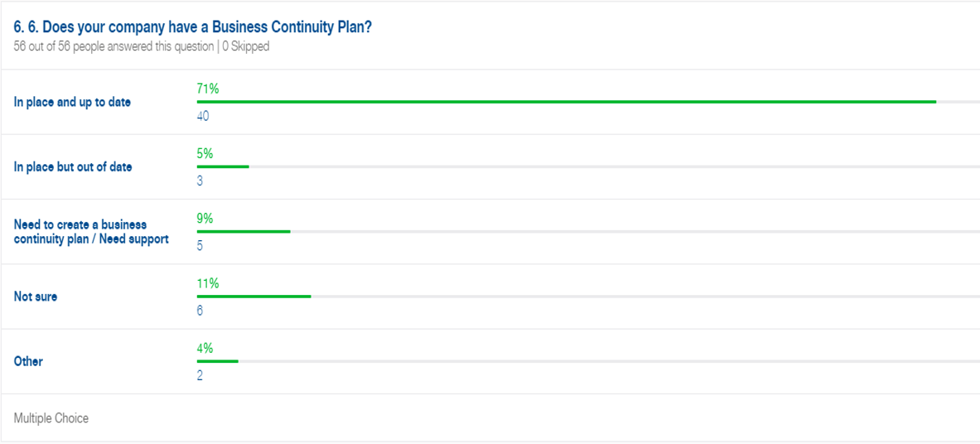Image resolution: width=980 pixels, height=444 pixels.
Task: Select 'Need to create a business continuity plan' label
Action: click(91, 231)
